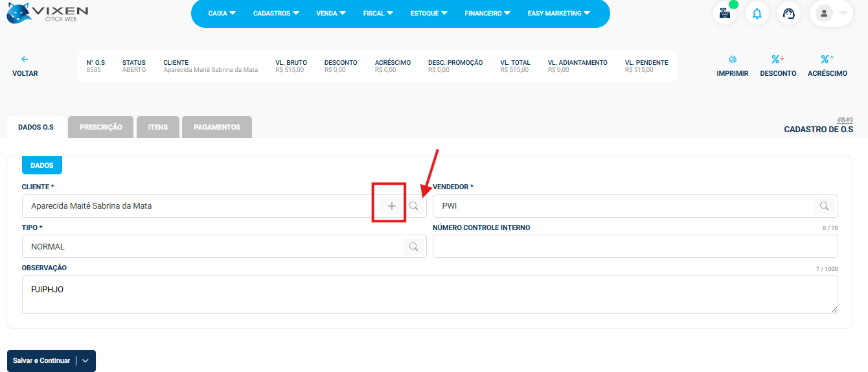Expand the Estoque menu dropdown
Image resolution: width=868 pixels, height=372 pixels.
click(429, 13)
